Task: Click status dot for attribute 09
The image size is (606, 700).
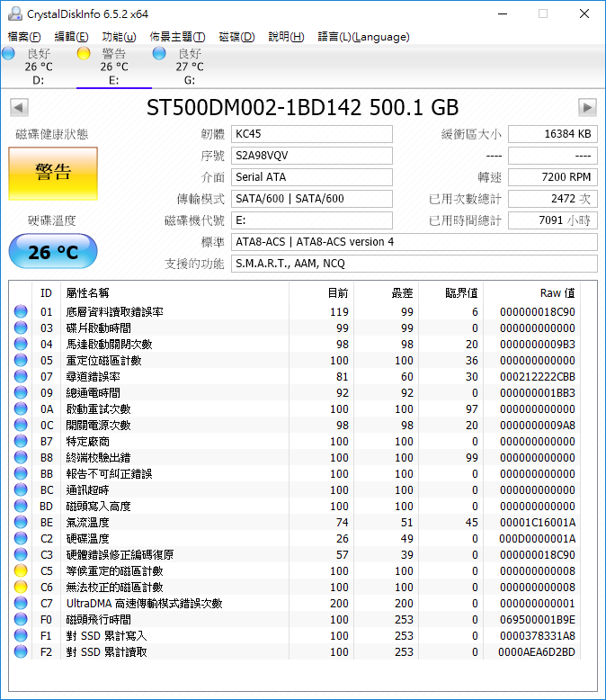Action: [x=21, y=392]
